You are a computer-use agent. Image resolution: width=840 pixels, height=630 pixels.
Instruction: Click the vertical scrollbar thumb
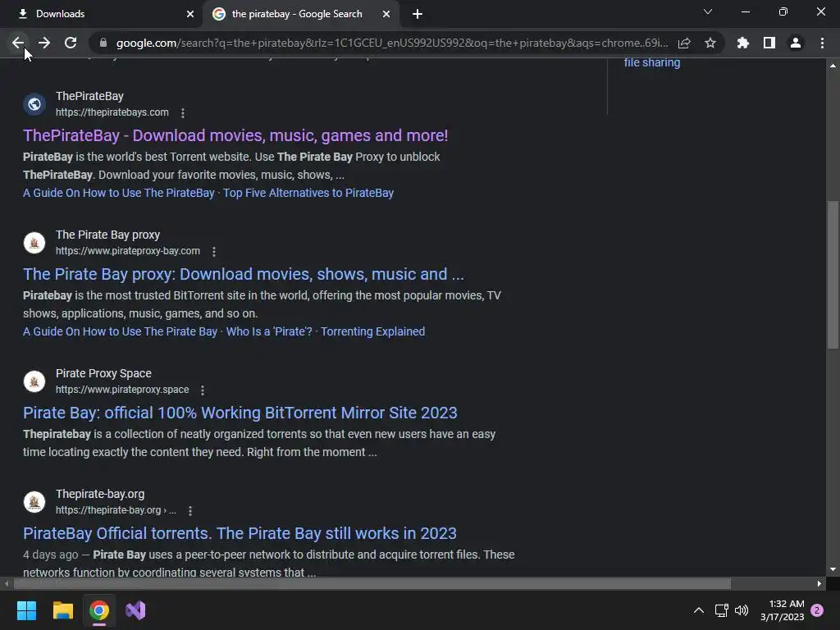click(x=833, y=275)
